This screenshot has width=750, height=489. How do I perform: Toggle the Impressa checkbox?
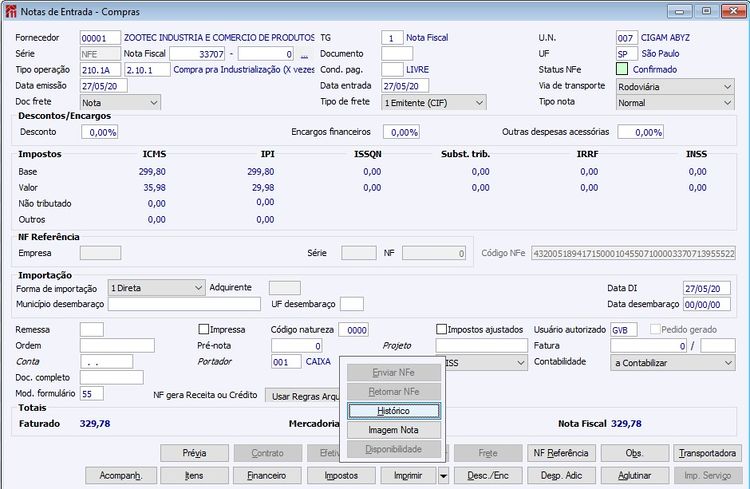[204, 329]
